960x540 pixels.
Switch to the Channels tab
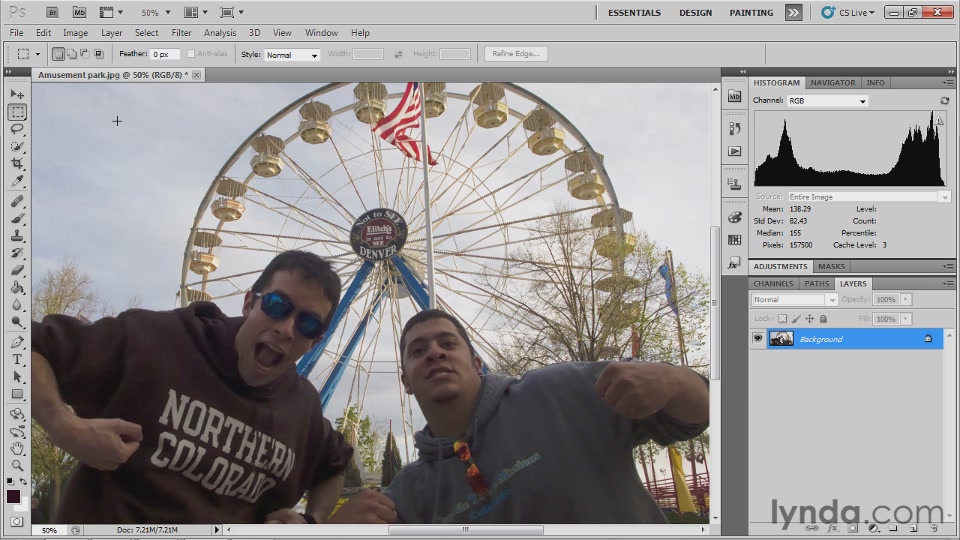click(773, 283)
